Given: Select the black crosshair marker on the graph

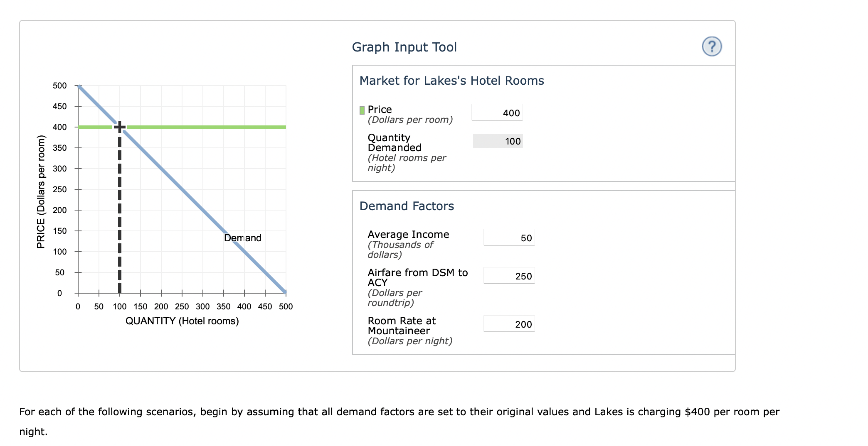Looking at the screenshot, I should pyautogui.click(x=120, y=126).
